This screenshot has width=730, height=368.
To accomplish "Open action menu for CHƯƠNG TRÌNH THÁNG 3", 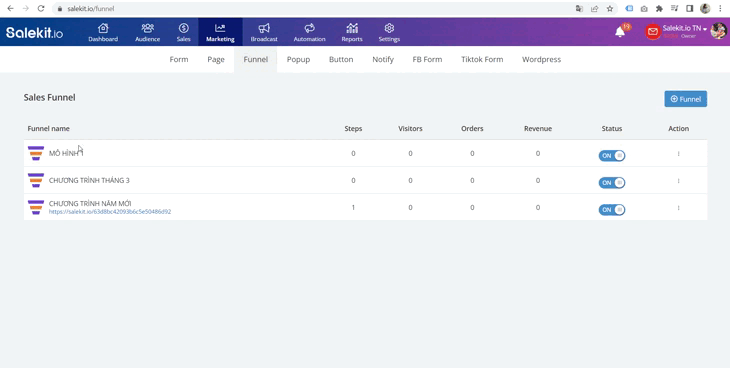I will tap(678, 181).
